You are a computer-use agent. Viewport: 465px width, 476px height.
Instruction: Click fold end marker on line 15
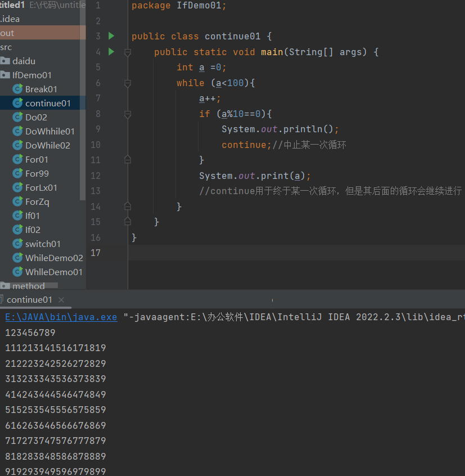point(128,221)
